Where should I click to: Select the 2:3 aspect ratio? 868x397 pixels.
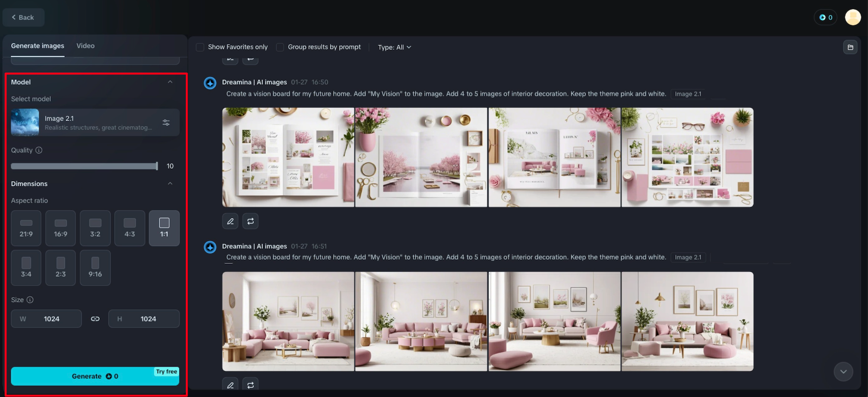click(x=61, y=268)
